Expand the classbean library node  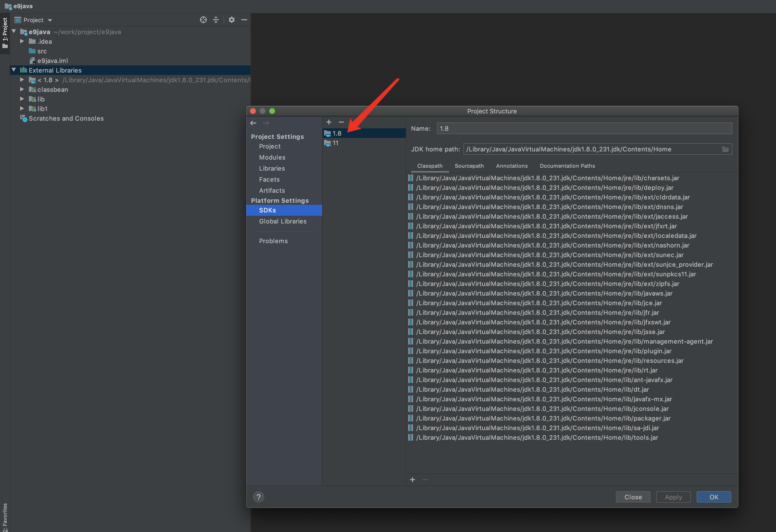[x=22, y=90]
